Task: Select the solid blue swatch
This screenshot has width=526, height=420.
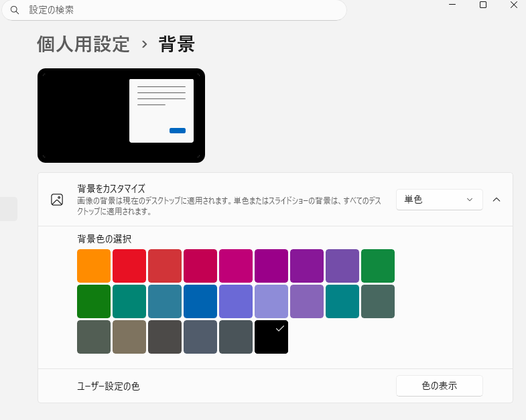Action: pyautogui.click(x=200, y=301)
